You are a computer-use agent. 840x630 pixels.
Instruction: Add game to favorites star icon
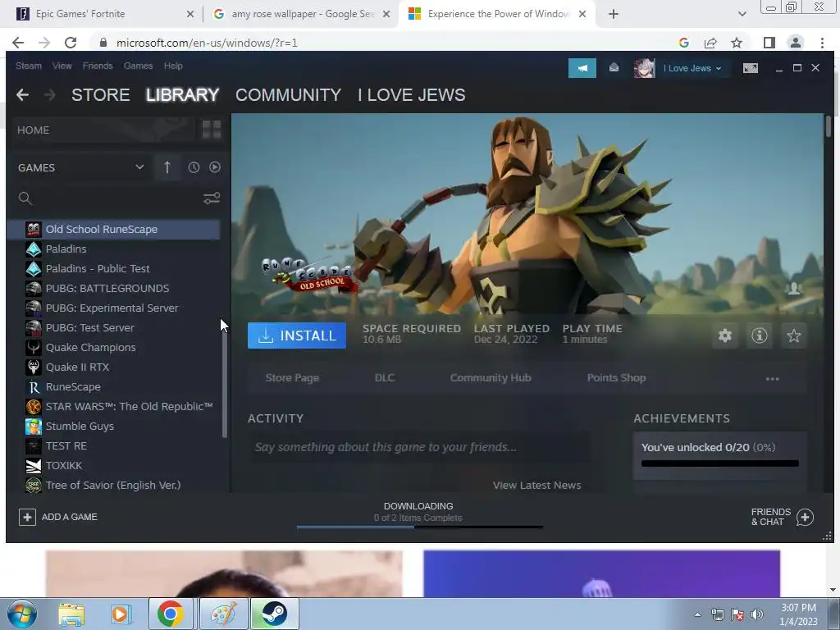793,336
